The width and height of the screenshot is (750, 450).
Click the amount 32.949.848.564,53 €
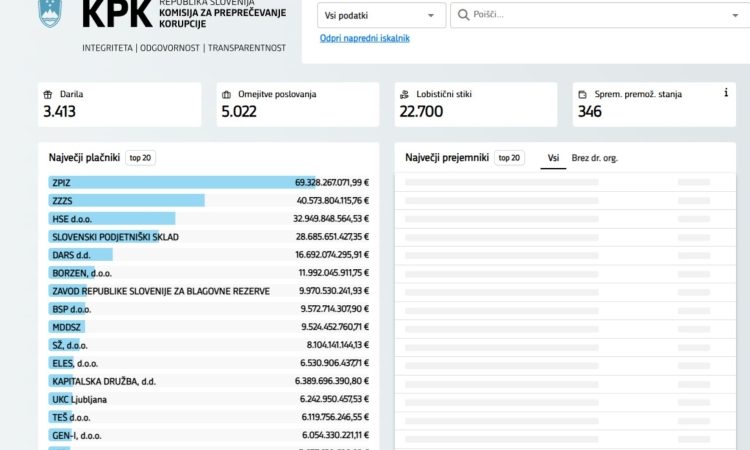tap(331, 219)
